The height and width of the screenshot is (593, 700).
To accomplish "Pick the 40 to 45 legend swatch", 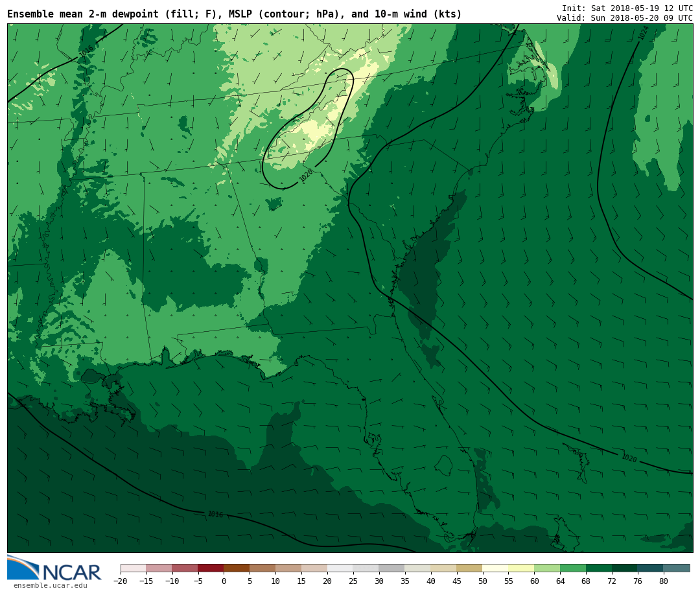I will click(x=444, y=568).
